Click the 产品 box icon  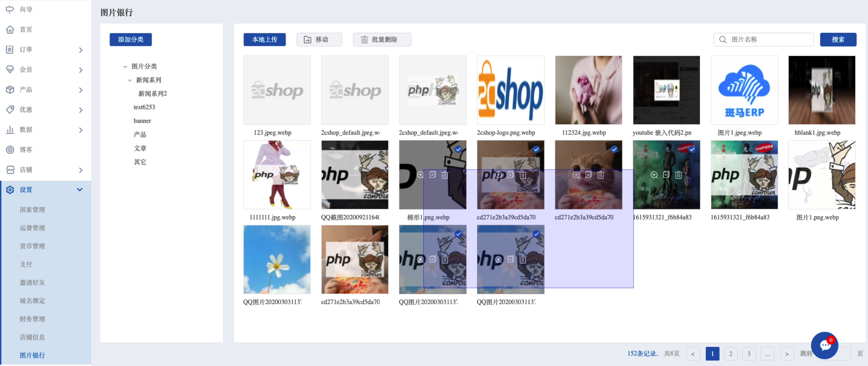click(x=10, y=89)
